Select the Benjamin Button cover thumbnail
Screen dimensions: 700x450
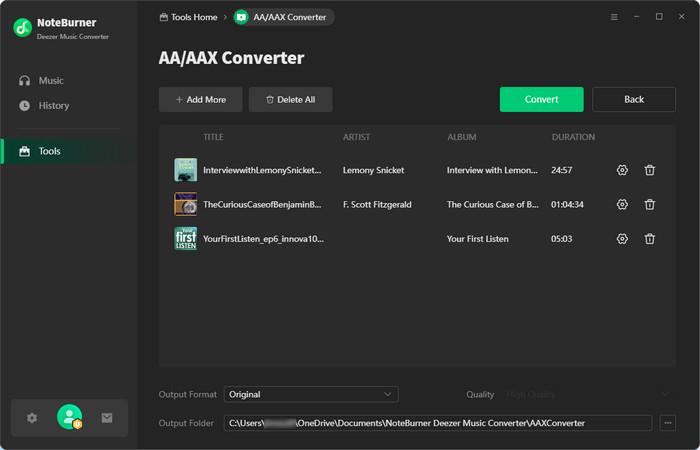click(x=185, y=204)
